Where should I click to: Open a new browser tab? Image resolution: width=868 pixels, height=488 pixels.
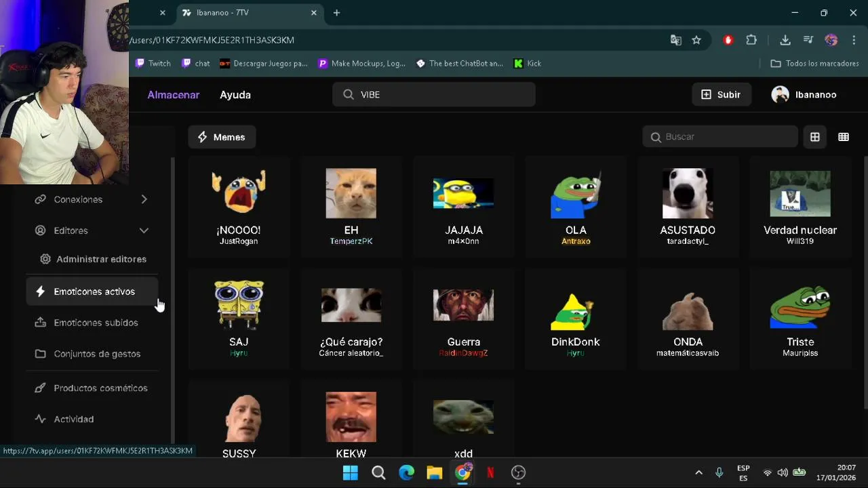pyautogui.click(x=336, y=13)
